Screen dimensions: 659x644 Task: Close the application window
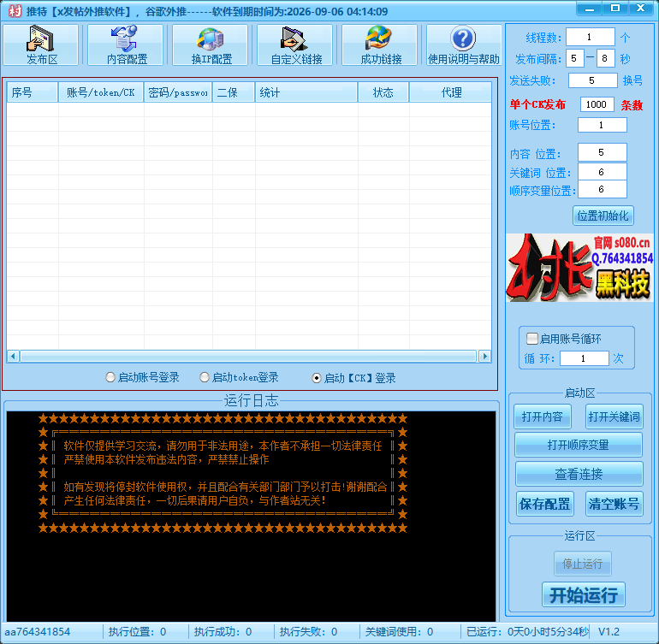coord(640,9)
